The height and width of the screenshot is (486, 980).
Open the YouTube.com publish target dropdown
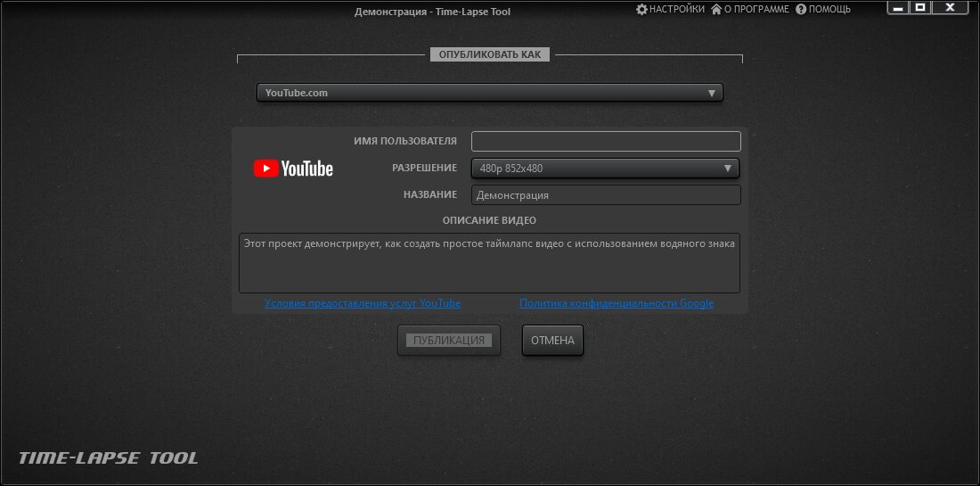click(x=489, y=93)
